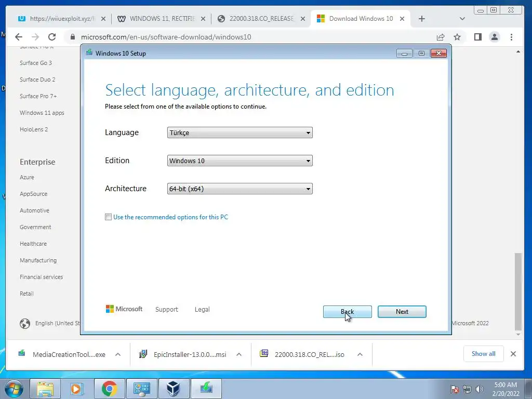Open Chrome three-dot menu
Image resolution: width=532 pixels, height=399 pixels.
pyautogui.click(x=511, y=37)
